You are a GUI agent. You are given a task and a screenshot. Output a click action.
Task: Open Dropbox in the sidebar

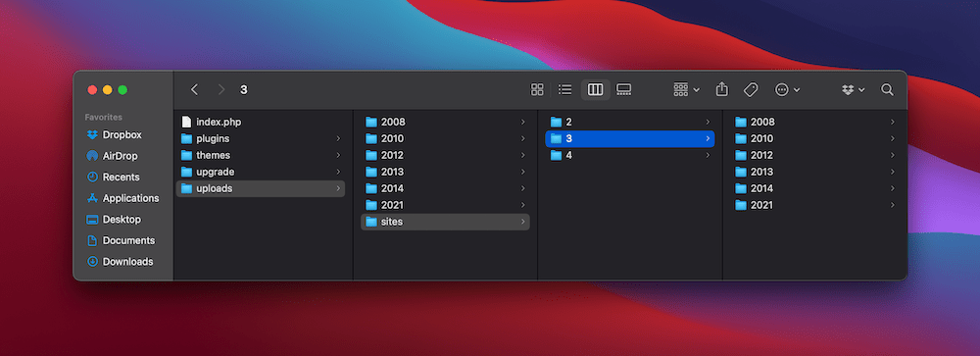click(x=122, y=134)
